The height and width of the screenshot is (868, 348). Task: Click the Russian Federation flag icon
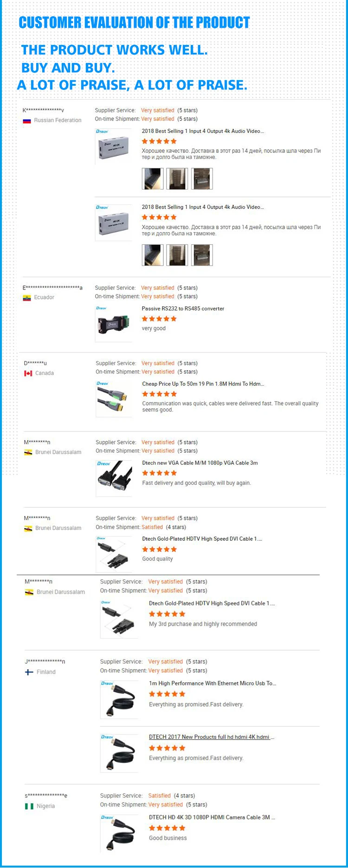(x=27, y=120)
